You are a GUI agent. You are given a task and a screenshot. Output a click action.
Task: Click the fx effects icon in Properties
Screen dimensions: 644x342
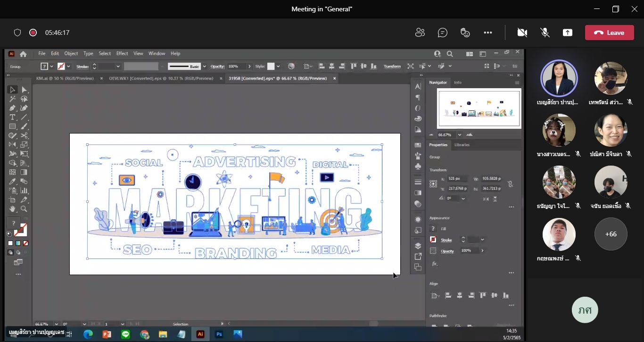(435, 264)
